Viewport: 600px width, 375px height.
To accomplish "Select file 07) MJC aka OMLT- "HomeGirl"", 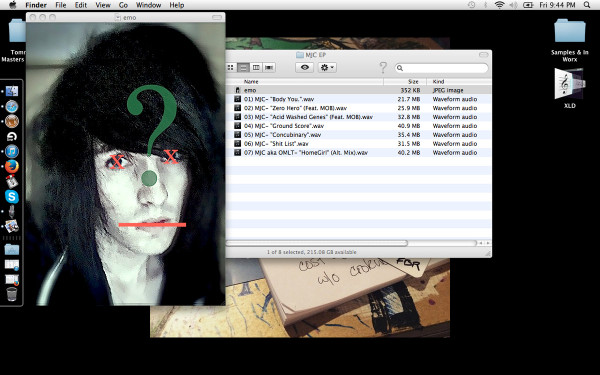I will pyautogui.click(x=359, y=153).
